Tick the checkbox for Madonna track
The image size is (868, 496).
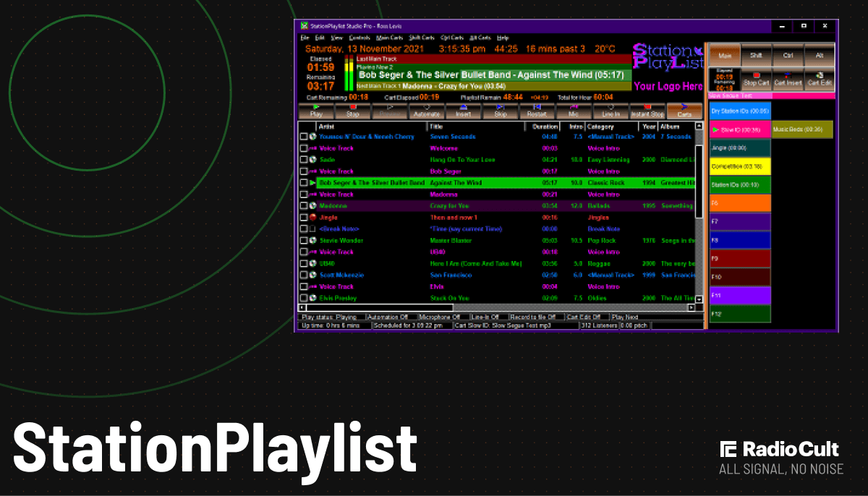(x=304, y=206)
